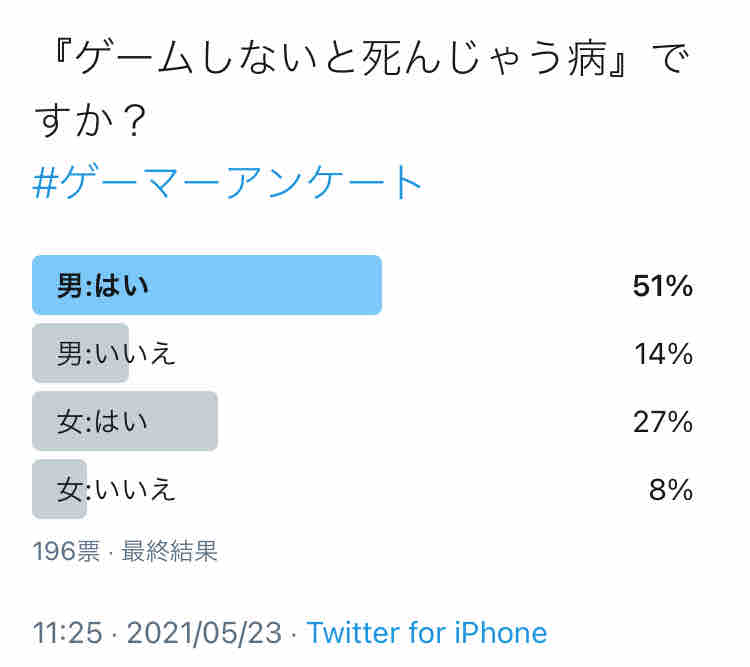750x667 pixels.
Task: Click the 8% result value
Action: point(671,489)
